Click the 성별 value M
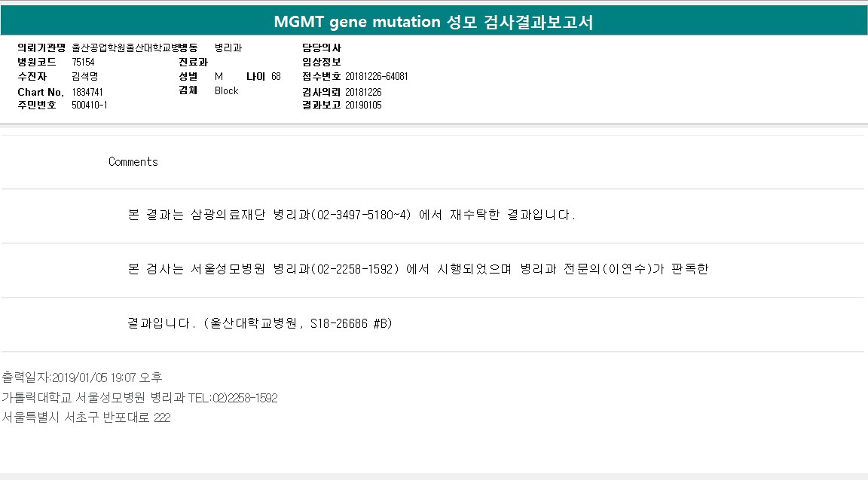 (219, 76)
